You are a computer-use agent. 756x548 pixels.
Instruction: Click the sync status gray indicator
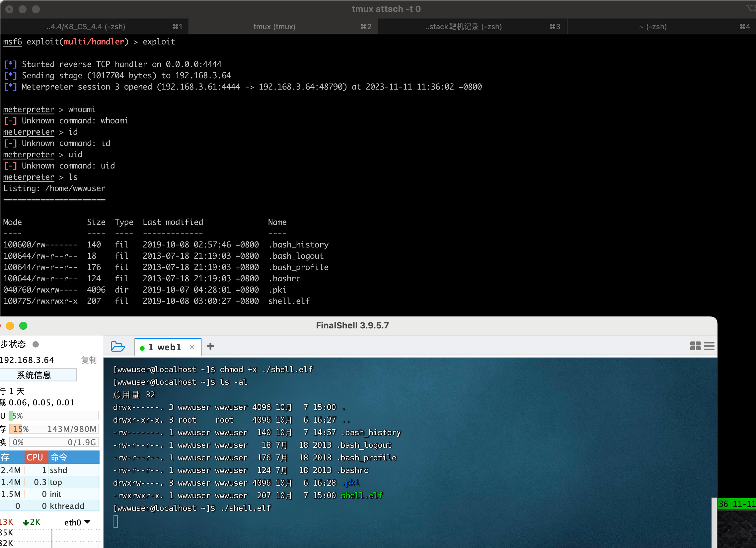[36, 344]
